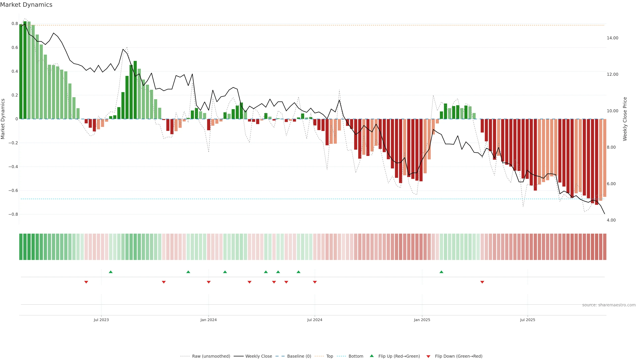The width and height of the screenshot is (644, 362).
Task: Click the sharemaestro.com source text
Action: (609, 305)
